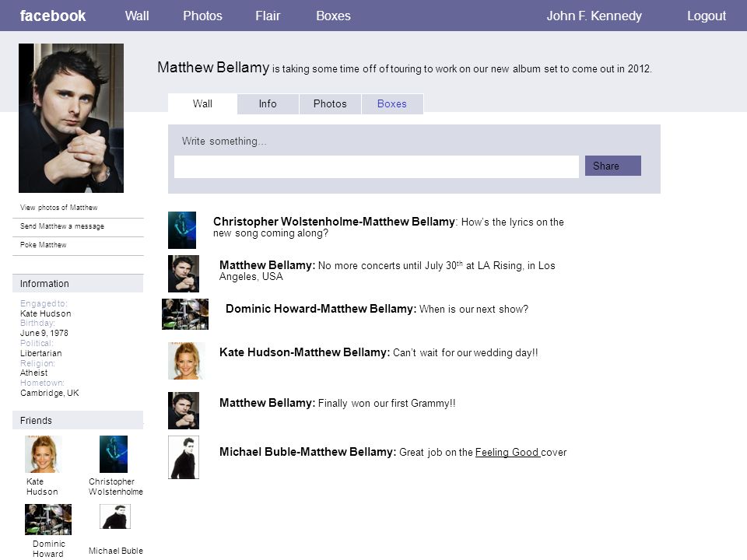747x560 pixels.
Task: Click Dominic Howard's drum kit post avatar
Action: [x=185, y=313]
